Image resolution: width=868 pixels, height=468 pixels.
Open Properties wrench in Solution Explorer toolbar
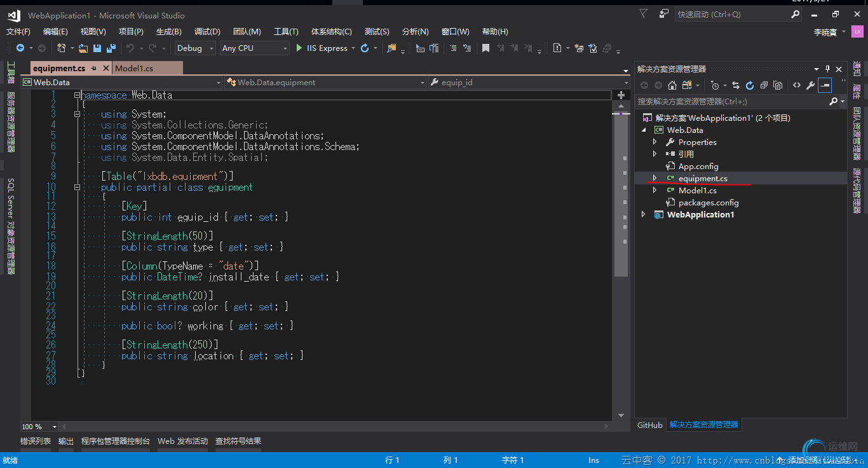[810, 85]
